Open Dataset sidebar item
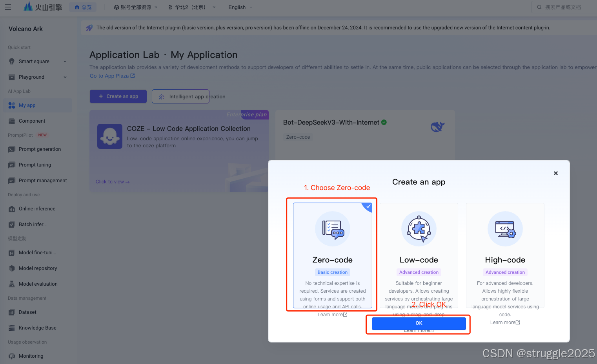 click(x=38, y=312)
